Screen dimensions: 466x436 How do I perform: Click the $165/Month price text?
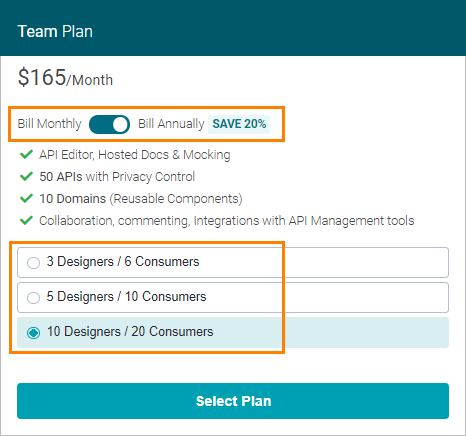pos(65,77)
